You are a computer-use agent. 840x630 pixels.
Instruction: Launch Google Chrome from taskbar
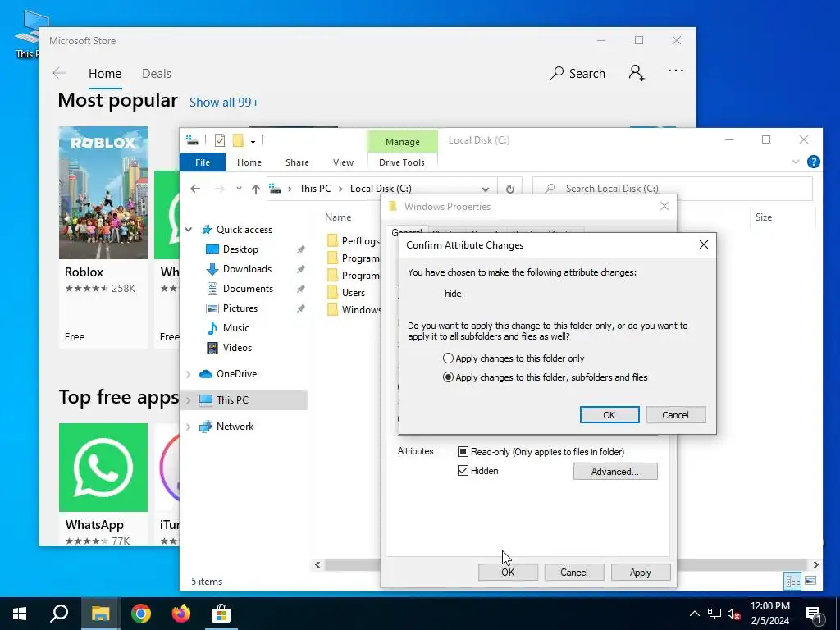click(141, 614)
